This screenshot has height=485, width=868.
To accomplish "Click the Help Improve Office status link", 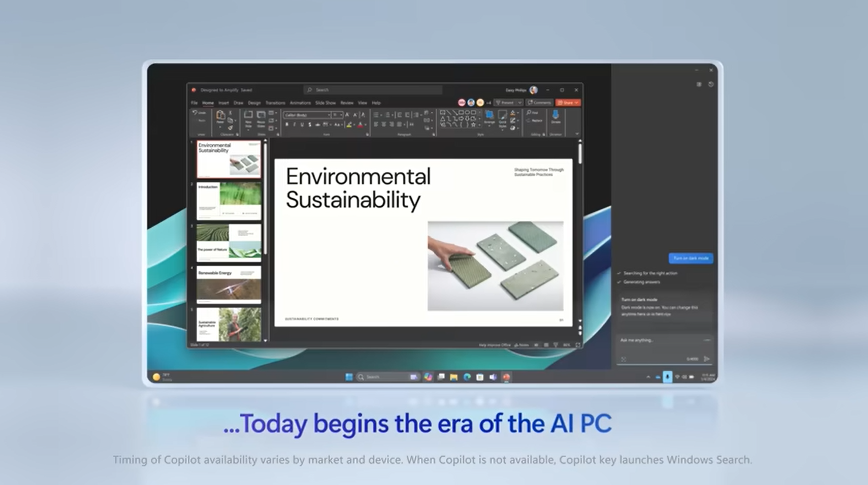I will click(494, 345).
